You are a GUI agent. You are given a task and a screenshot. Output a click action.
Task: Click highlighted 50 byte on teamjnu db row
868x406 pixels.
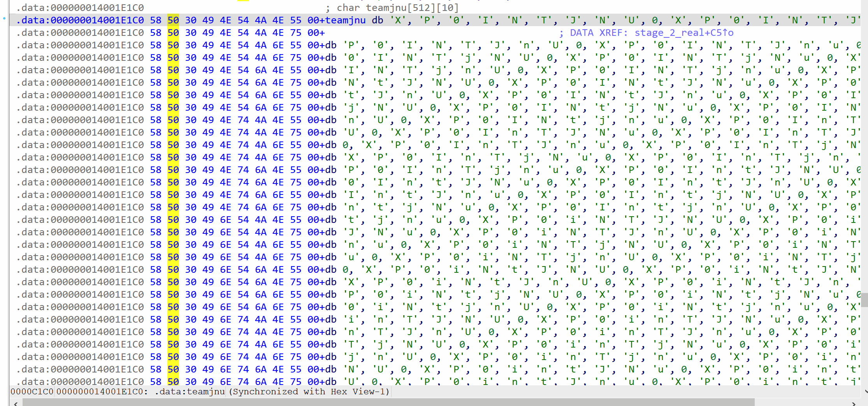[x=173, y=20]
